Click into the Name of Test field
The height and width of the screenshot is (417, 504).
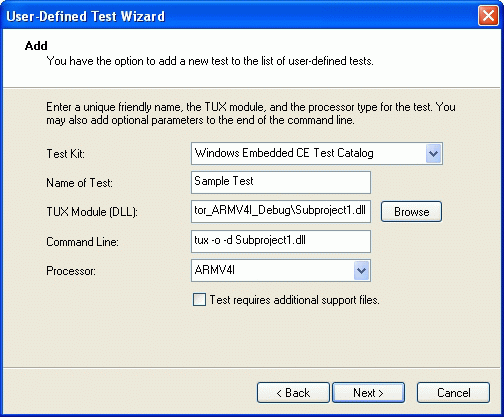pyautogui.click(x=281, y=182)
